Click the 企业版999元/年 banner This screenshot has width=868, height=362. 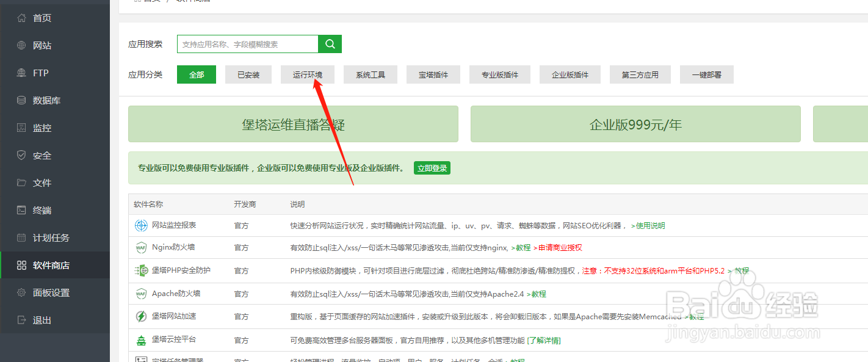tap(635, 124)
